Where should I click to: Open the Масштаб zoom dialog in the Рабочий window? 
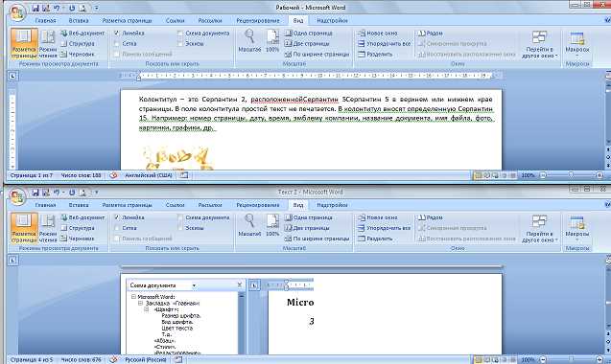pyautogui.click(x=249, y=41)
